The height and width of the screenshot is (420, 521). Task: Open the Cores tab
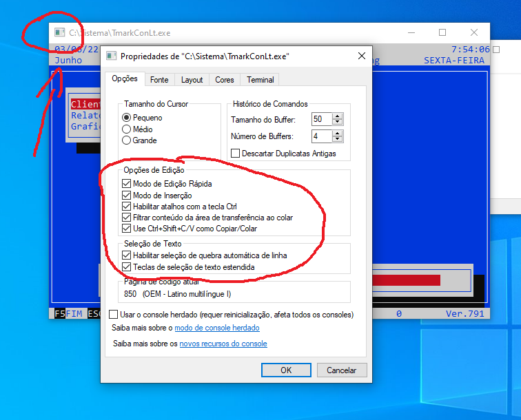pyautogui.click(x=224, y=80)
